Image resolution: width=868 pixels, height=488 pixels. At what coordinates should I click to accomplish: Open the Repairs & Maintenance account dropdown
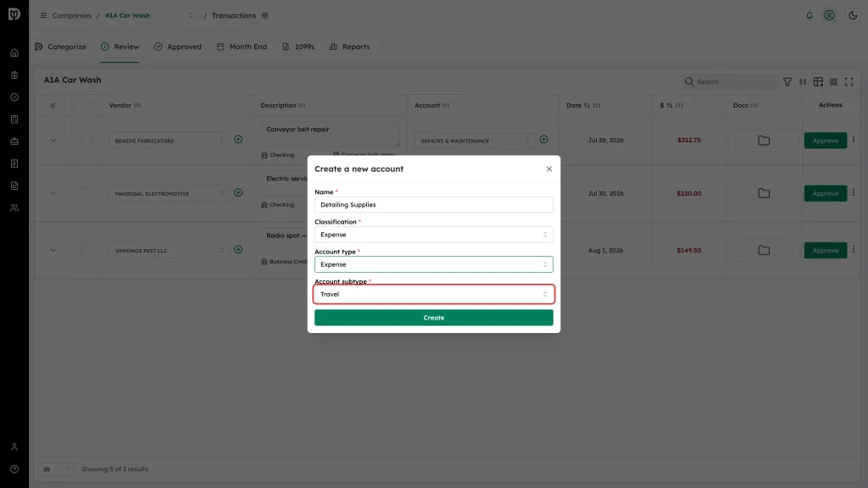point(475,141)
